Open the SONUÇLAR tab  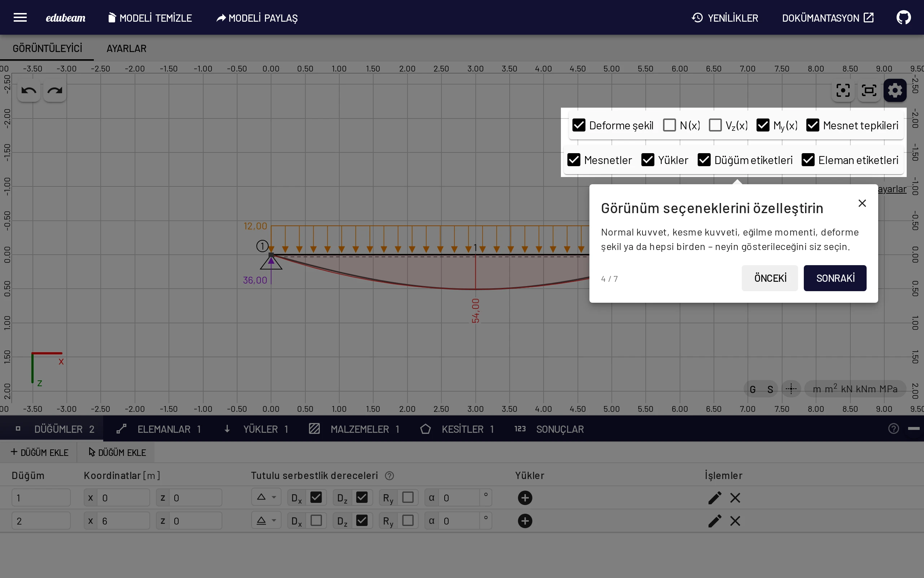[x=550, y=429]
